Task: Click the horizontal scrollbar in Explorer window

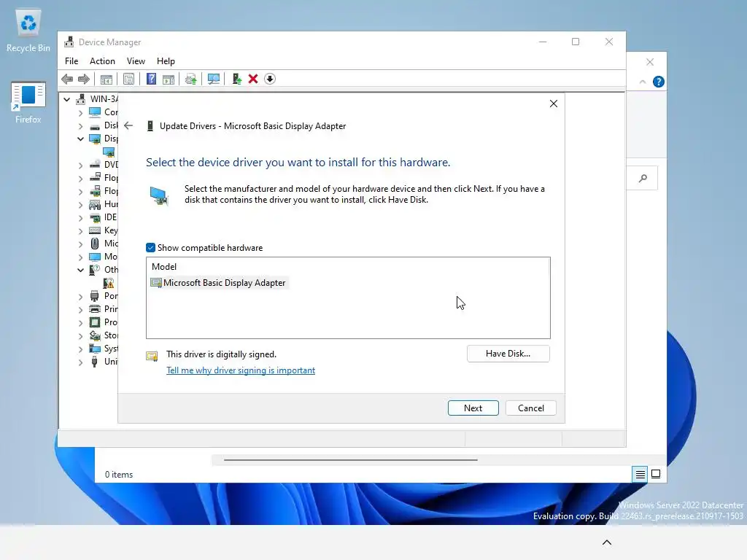Action: [351, 460]
